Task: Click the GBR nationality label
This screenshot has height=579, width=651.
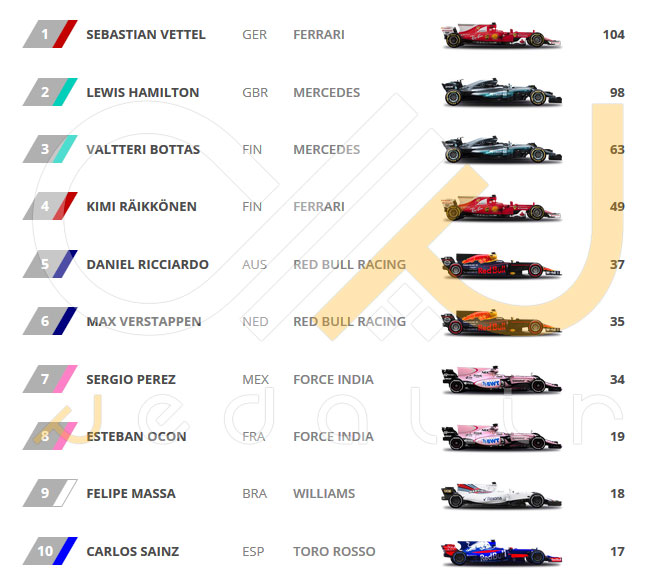Action: tap(255, 92)
